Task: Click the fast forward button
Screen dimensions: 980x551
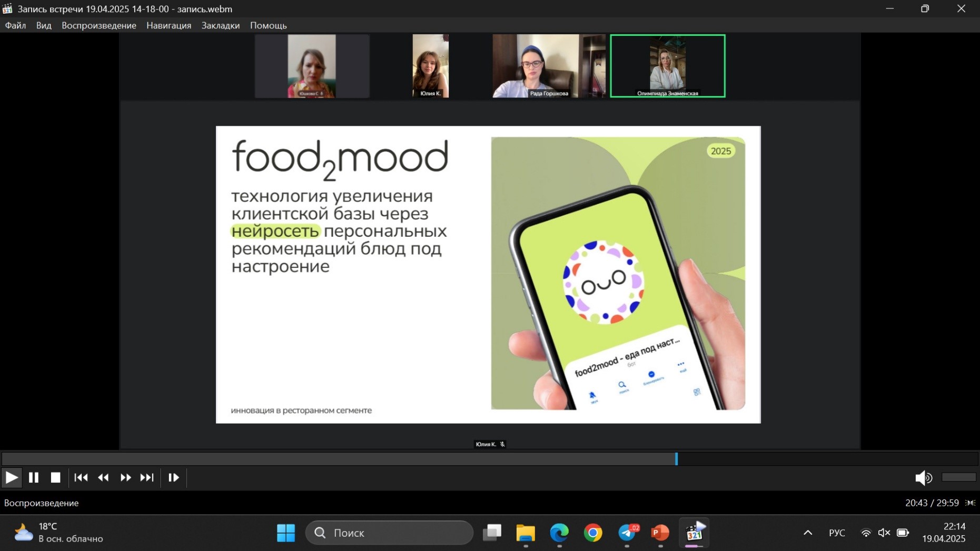Action: tap(125, 478)
